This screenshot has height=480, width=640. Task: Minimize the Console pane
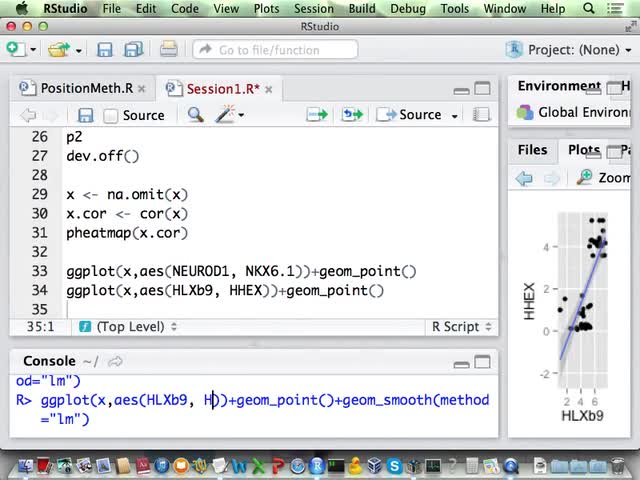coord(461,363)
